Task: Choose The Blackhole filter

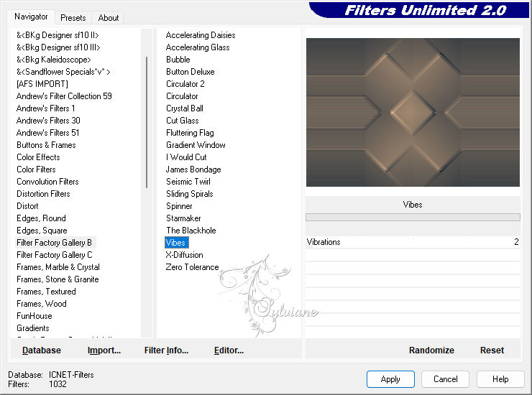Action: [x=191, y=231]
